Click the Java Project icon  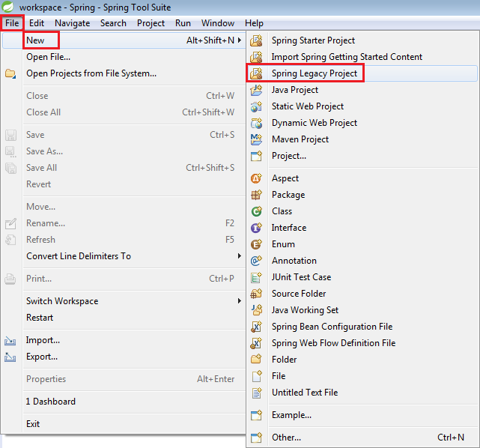(256, 90)
